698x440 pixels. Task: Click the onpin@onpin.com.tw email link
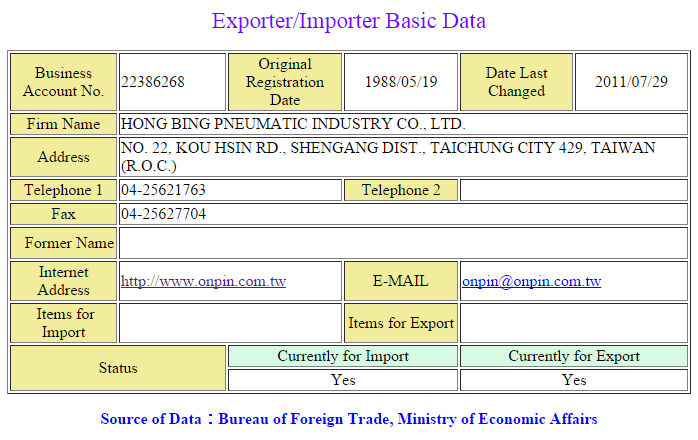click(532, 281)
